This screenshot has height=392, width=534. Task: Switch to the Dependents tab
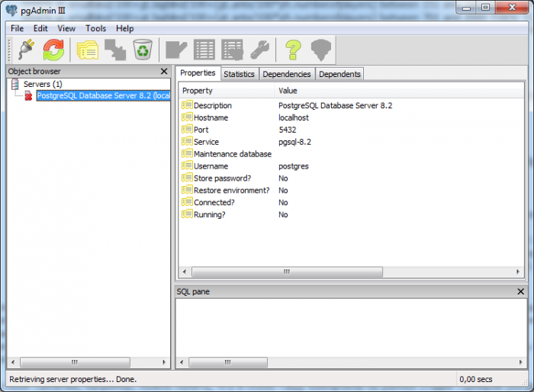click(x=339, y=74)
